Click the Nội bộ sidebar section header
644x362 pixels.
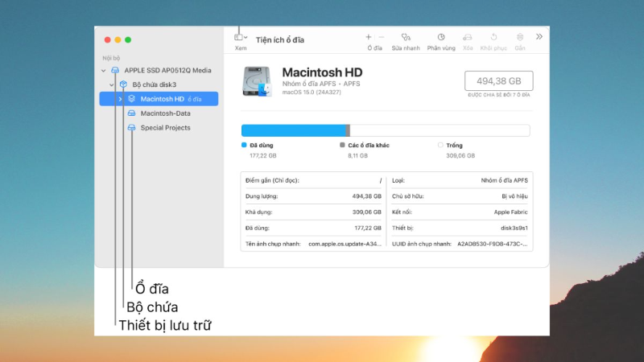(111, 58)
